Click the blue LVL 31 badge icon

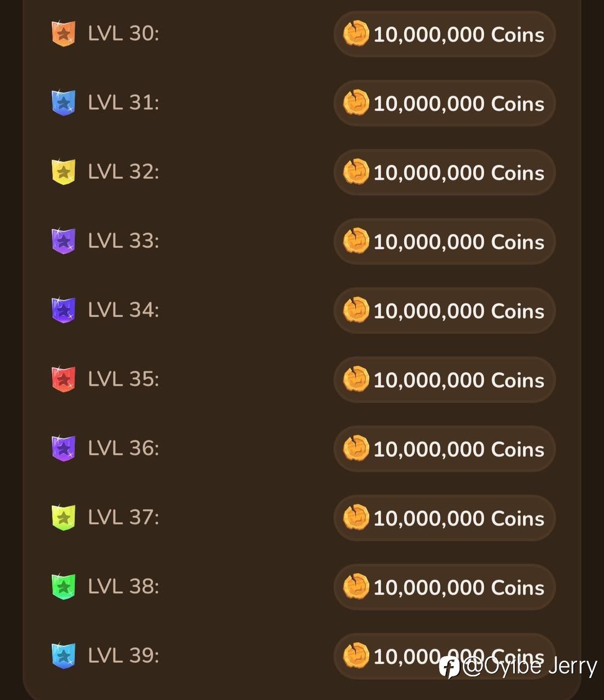click(63, 103)
